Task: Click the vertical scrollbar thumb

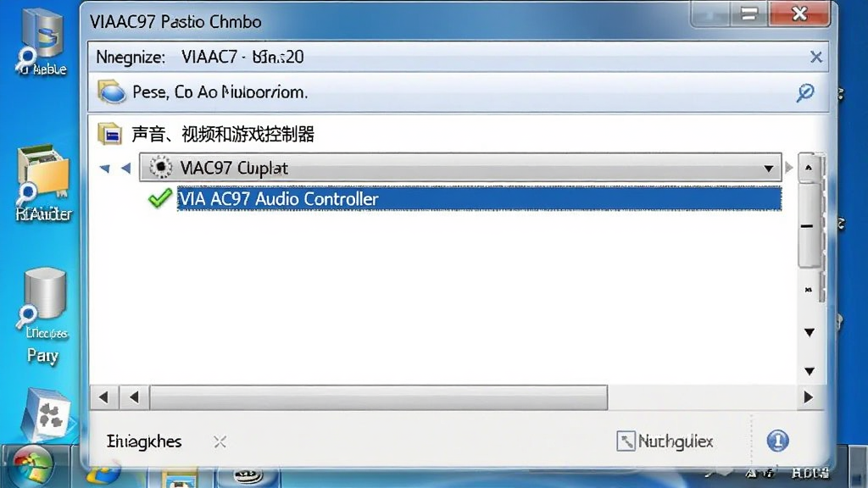Action: coord(808,225)
